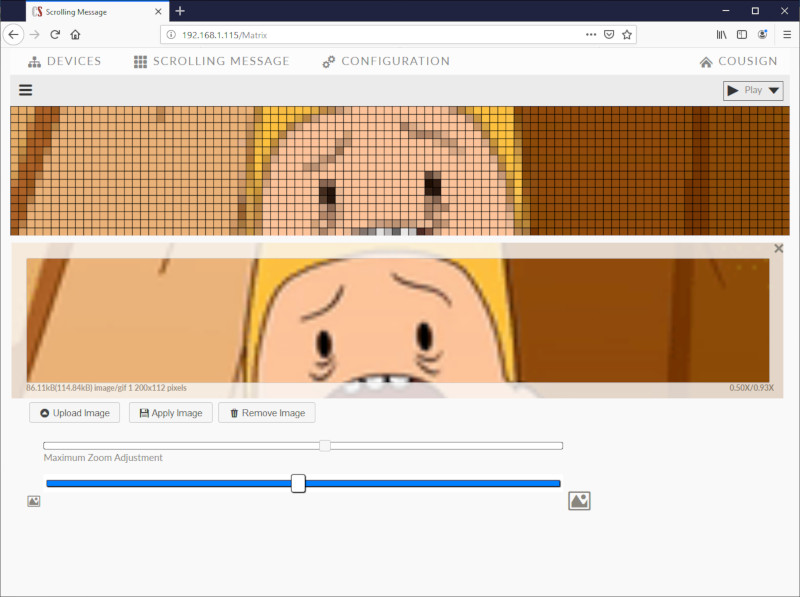Open the Play dropdown menu
The image size is (800, 597).
coord(753,90)
